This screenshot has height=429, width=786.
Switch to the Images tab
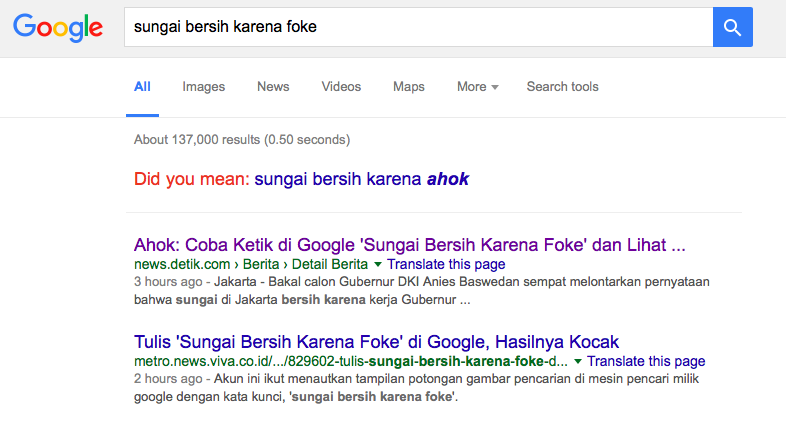(203, 87)
